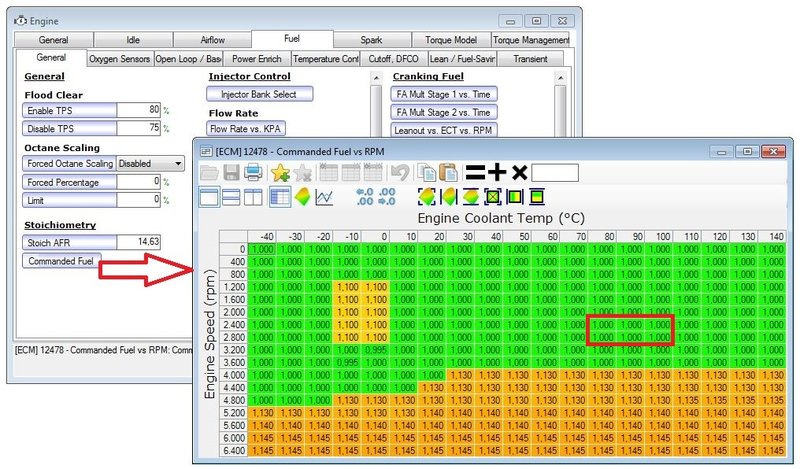Click the empty value box after multiply icon
This screenshot has width=800, height=469.
[555, 173]
